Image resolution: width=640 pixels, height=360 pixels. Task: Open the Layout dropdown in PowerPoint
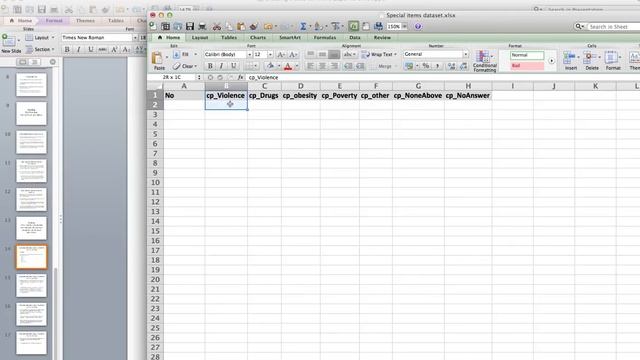(x=53, y=38)
